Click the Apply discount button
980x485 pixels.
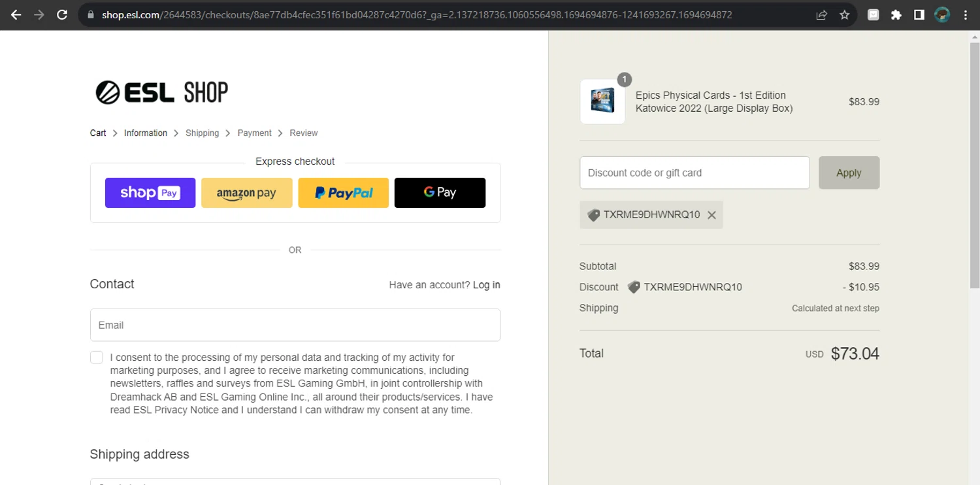[849, 173]
